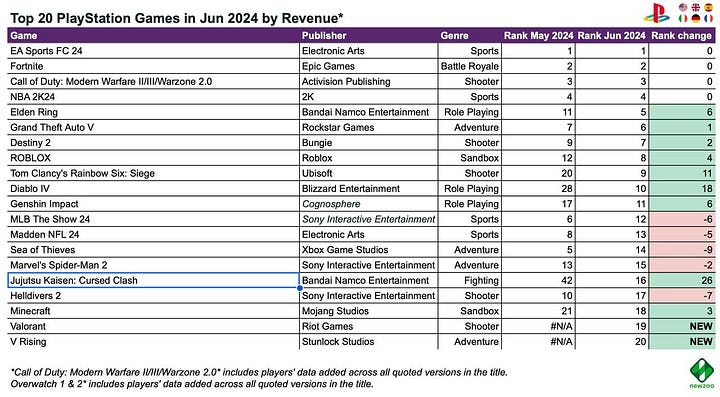
Task: Select the Valorant game cell
Action: pyautogui.click(x=153, y=326)
